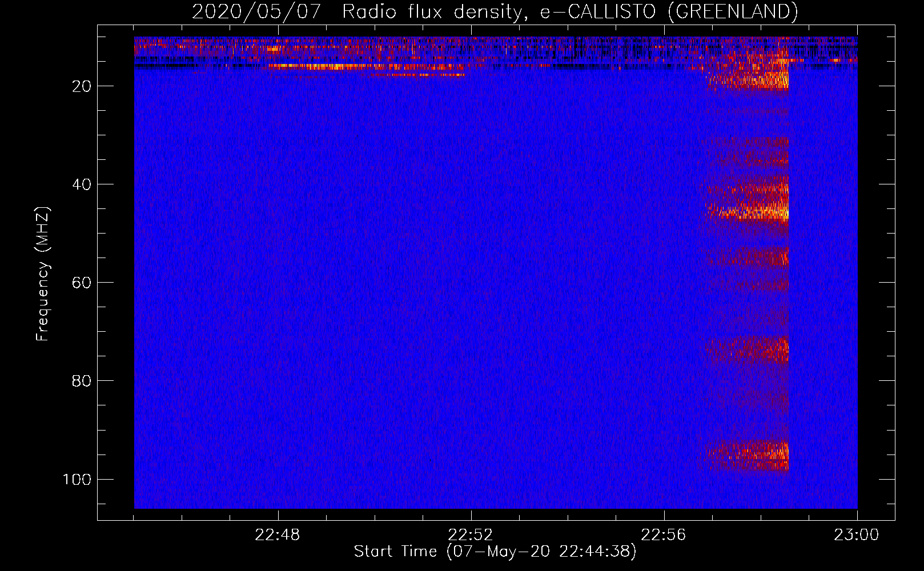Viewport: 924px width, 571px height.
Task: Click the burst band near 20 MHz at 22:58
Action: pos(748,81)
